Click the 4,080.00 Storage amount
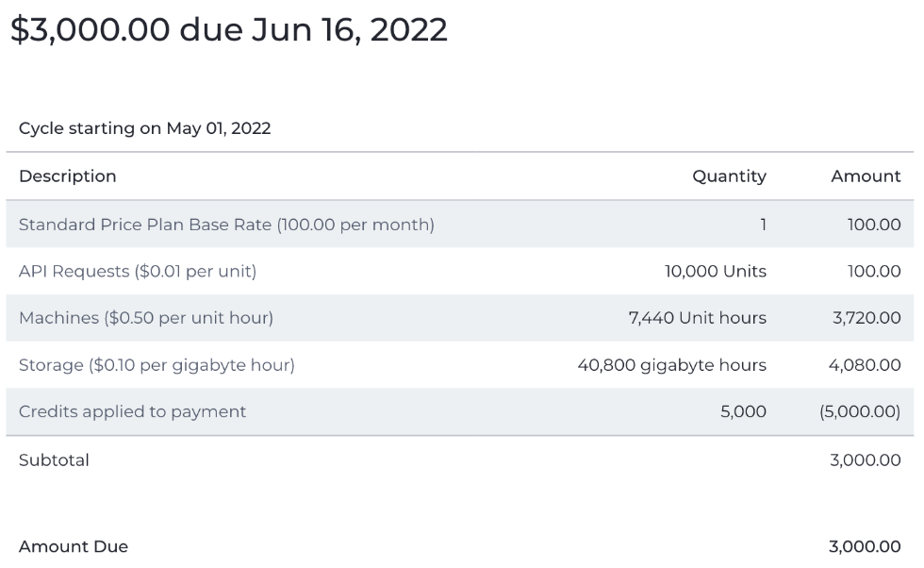The height and width of the screenshot is (568, 924). click(x=865, y=365)
